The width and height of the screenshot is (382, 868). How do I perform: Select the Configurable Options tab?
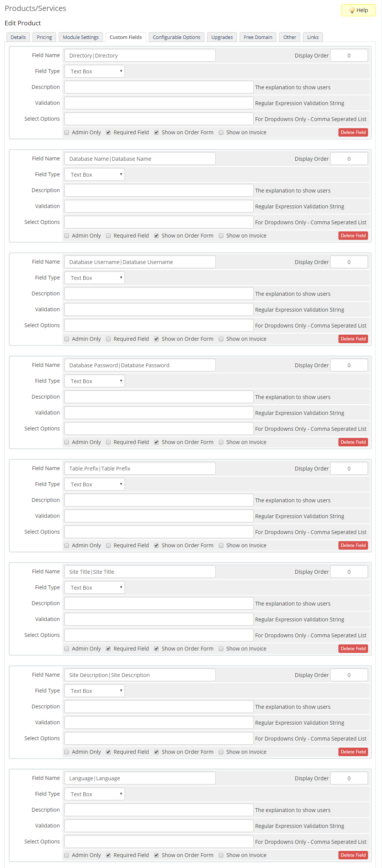pyautogui.click(x=176, y=37)
